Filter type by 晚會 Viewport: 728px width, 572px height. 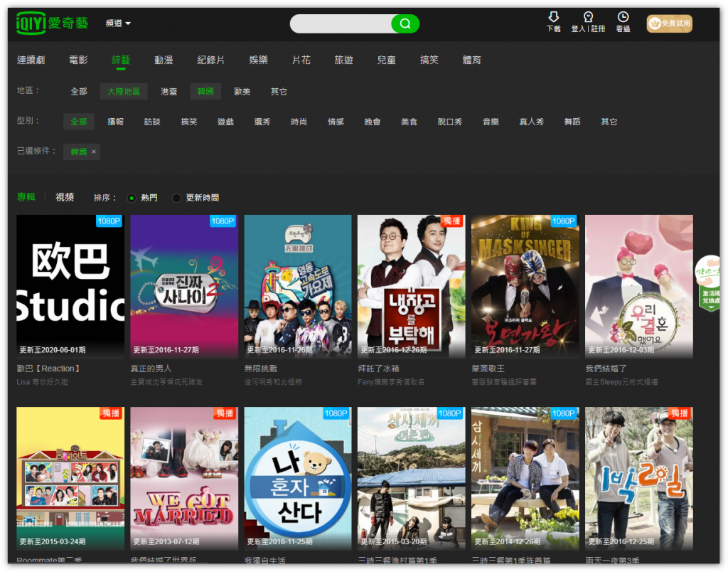373,122
